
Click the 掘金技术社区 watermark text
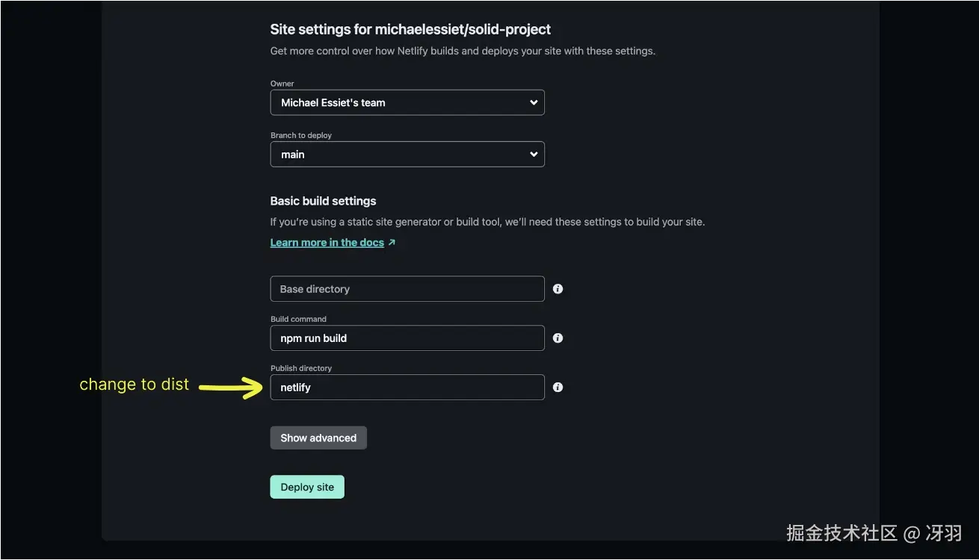tap(841, 533)
